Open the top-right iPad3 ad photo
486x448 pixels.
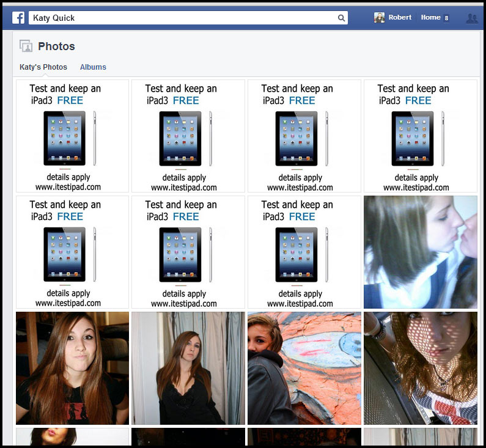tap(421, 136)
